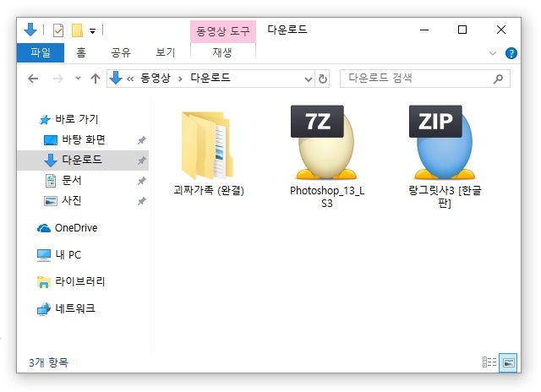Click the star icon beside 바로 가기
This screenshot has height=392, width=541.
coord(45,120)
